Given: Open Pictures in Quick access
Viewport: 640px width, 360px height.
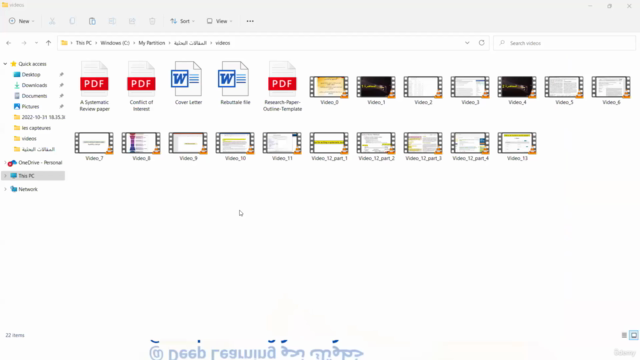Looking at the screenshot, I should point(31,107).
